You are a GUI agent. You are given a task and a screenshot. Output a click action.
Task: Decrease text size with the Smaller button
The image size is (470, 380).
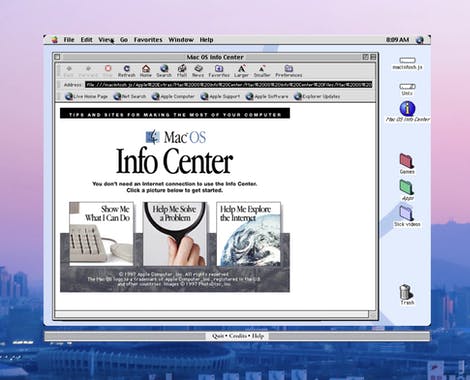[262, 71]
